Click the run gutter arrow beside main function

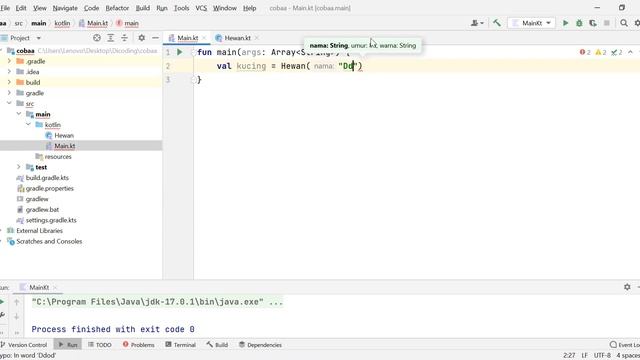(x=180, y=52)
